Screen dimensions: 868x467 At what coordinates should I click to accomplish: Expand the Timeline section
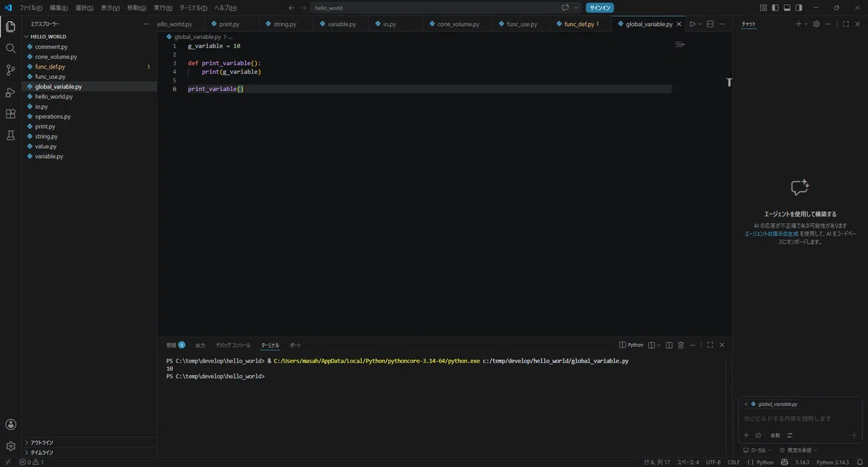point(90,453)
